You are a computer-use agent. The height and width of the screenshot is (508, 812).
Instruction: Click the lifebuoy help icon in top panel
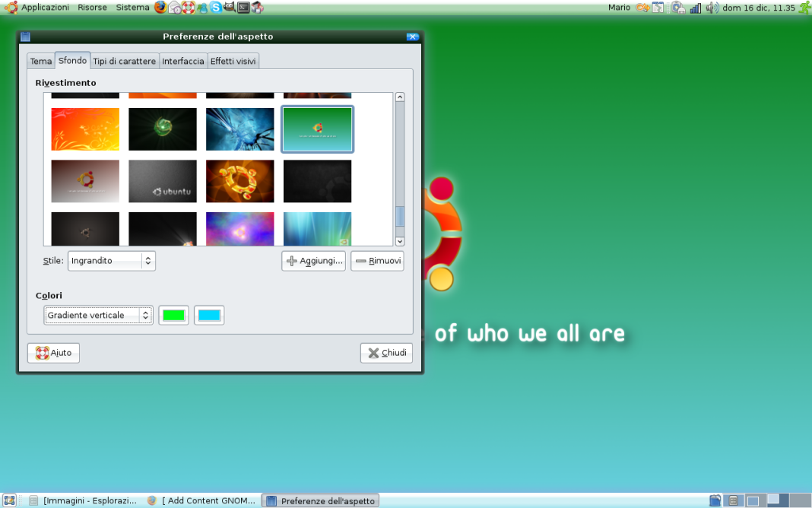[189, 8]
